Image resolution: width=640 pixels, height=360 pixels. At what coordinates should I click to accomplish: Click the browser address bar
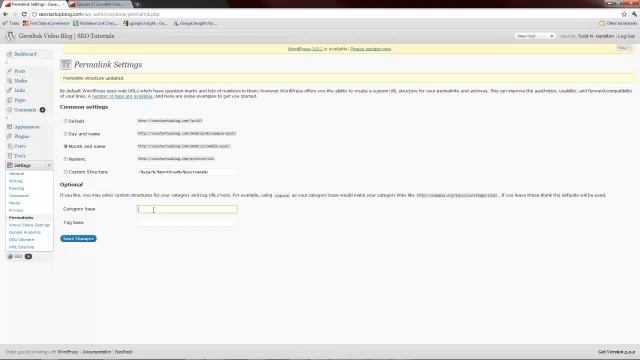tap(324, 14)
